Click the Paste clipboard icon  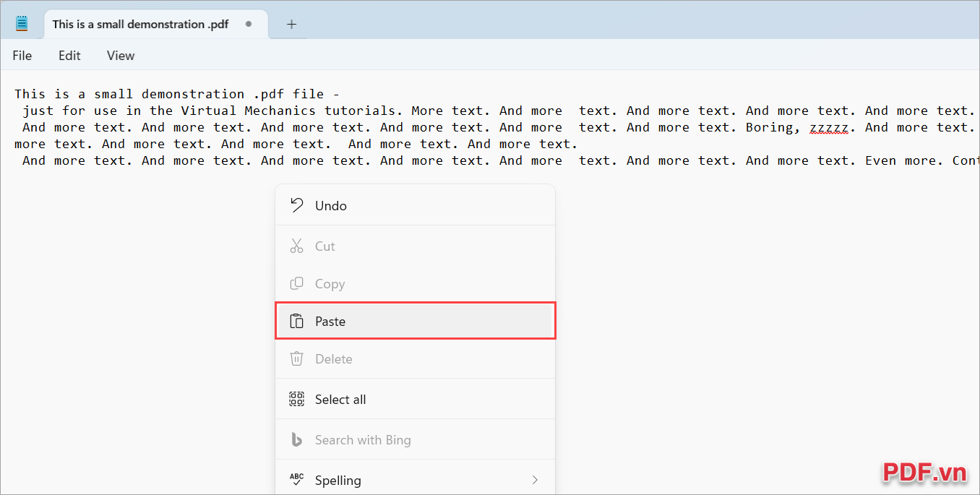coord(296,321)
